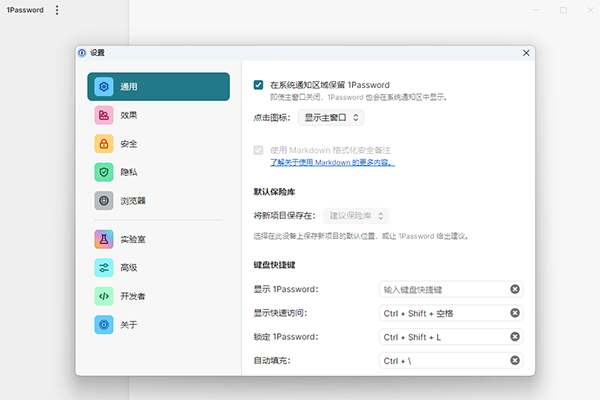Open the 开发者 settings tab
The image size is (600, 400).
coord(158,296)
